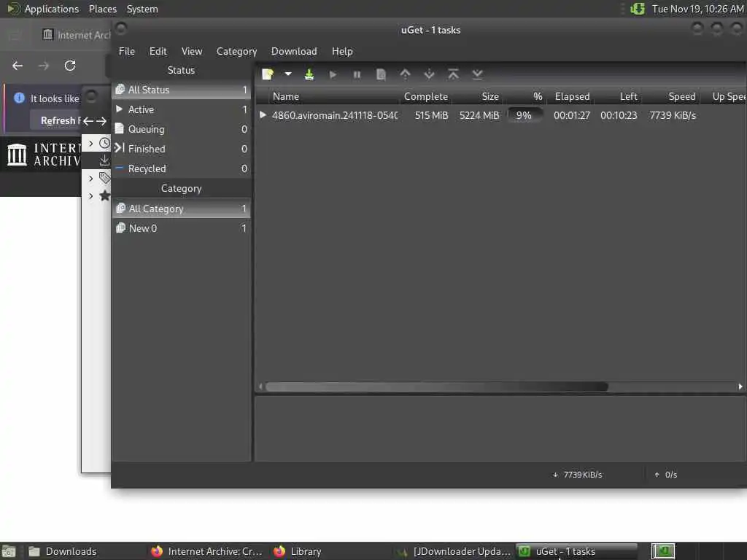Click the show desktop icon in taskbar
The width and height of the screenshot is (747, 560).
point(9,551)
